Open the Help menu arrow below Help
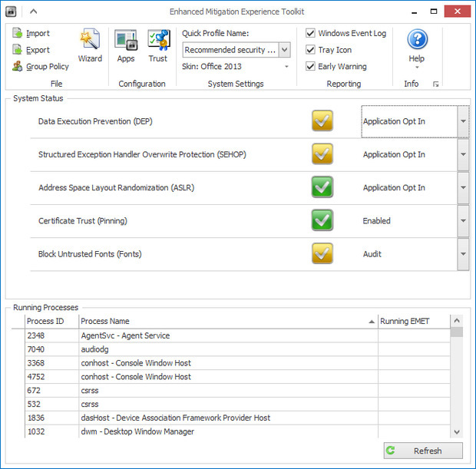Screen dimensions: 476x469 pos(417,68)
